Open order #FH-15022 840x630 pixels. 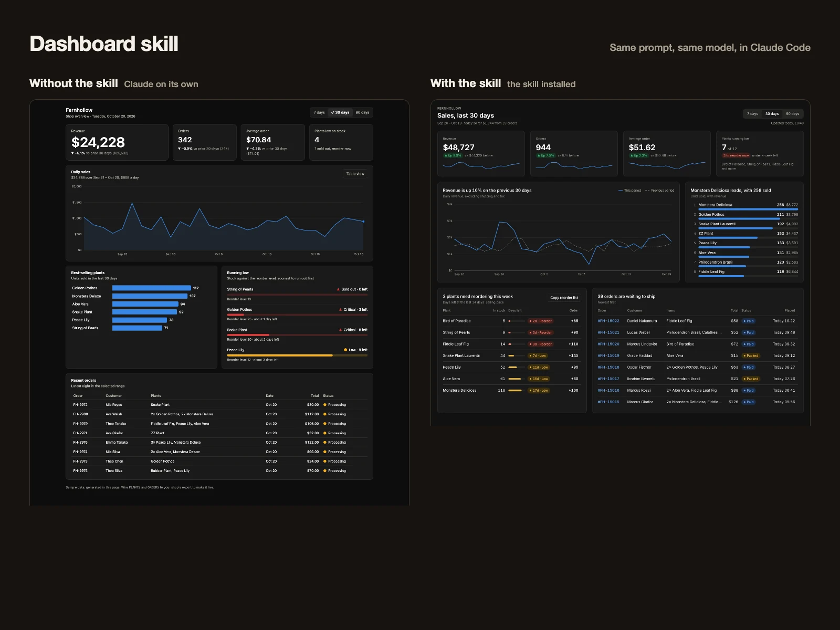pos(608,321)
